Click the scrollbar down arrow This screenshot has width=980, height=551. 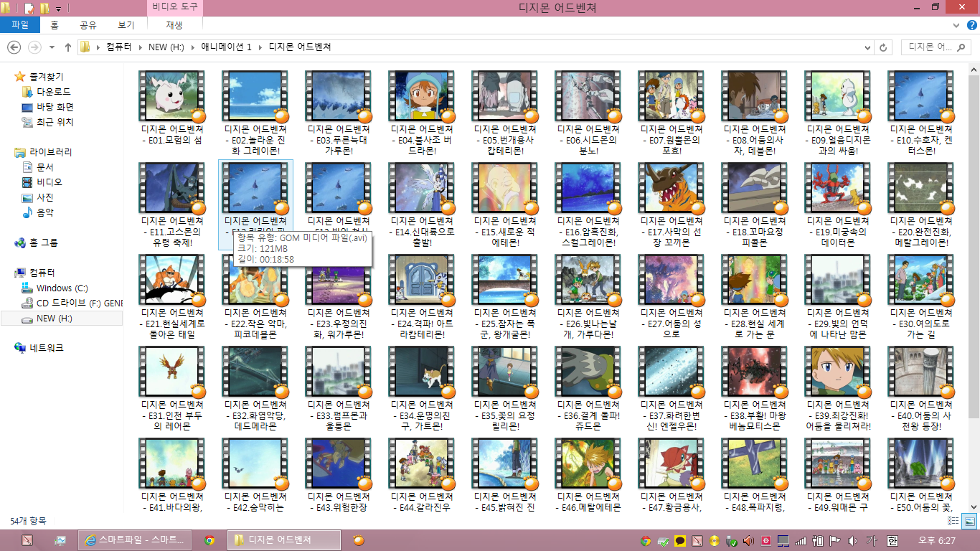pos(974,507)
